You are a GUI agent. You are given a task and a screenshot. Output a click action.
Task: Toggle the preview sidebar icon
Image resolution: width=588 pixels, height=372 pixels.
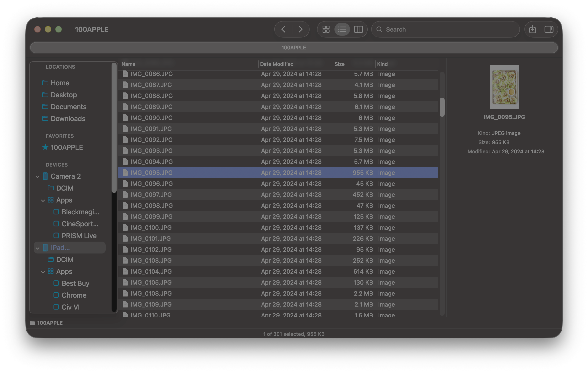pyautogui.click(x=549, y=29)
